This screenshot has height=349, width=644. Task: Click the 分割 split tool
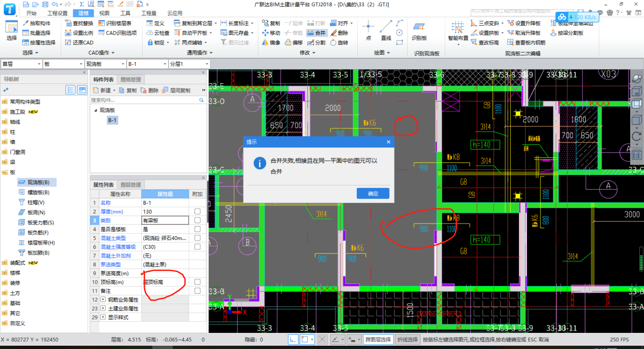316,43
